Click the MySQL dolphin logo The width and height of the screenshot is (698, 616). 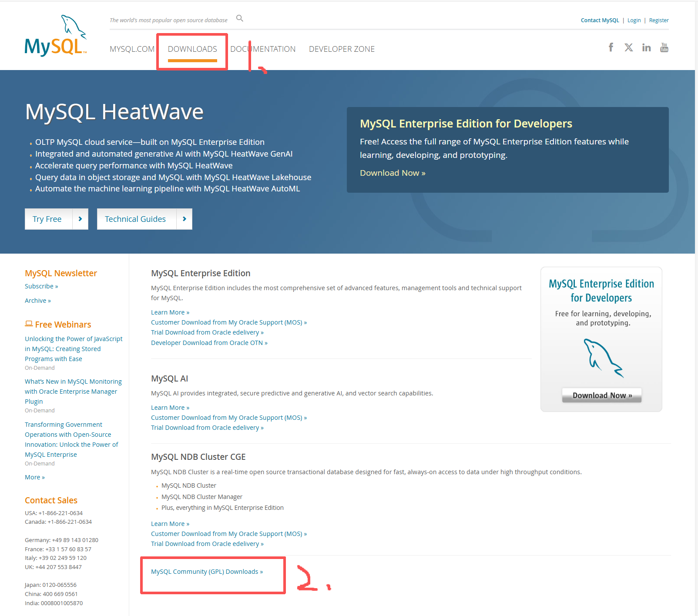[x=56, y=36]
